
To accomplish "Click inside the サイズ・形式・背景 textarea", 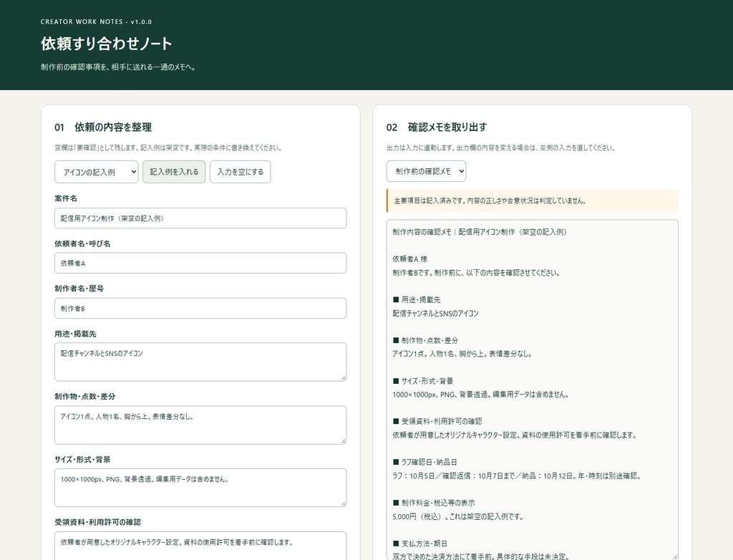I will point(200,488).
